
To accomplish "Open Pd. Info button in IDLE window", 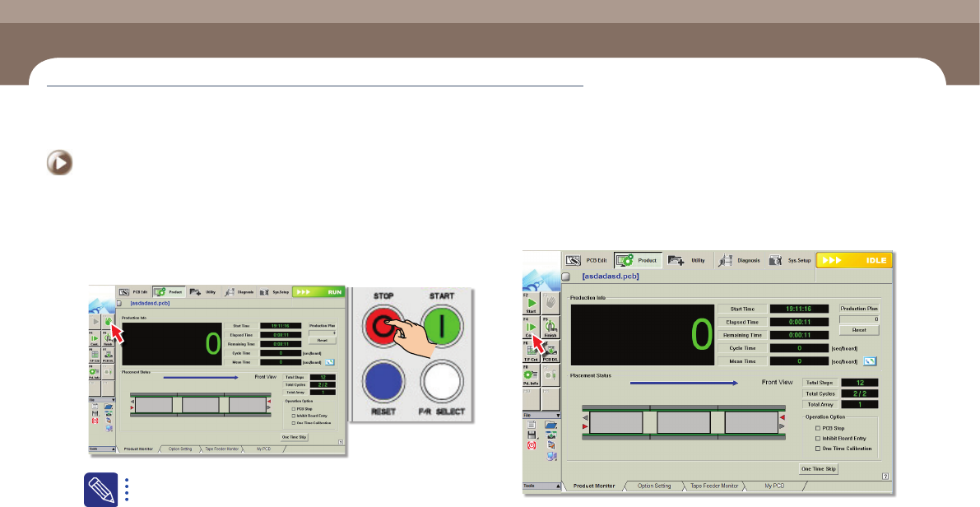I will pyautogui.click(x=532, y=375).
